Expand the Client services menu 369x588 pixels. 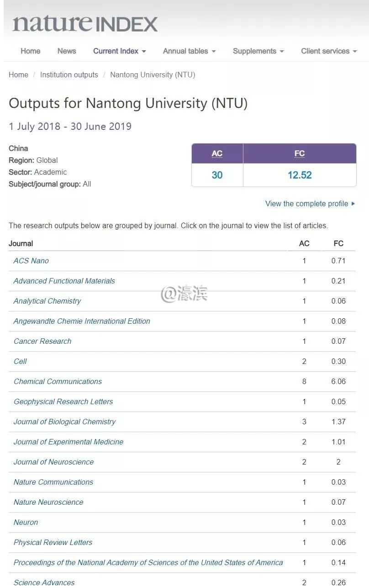tap(328, 51)
